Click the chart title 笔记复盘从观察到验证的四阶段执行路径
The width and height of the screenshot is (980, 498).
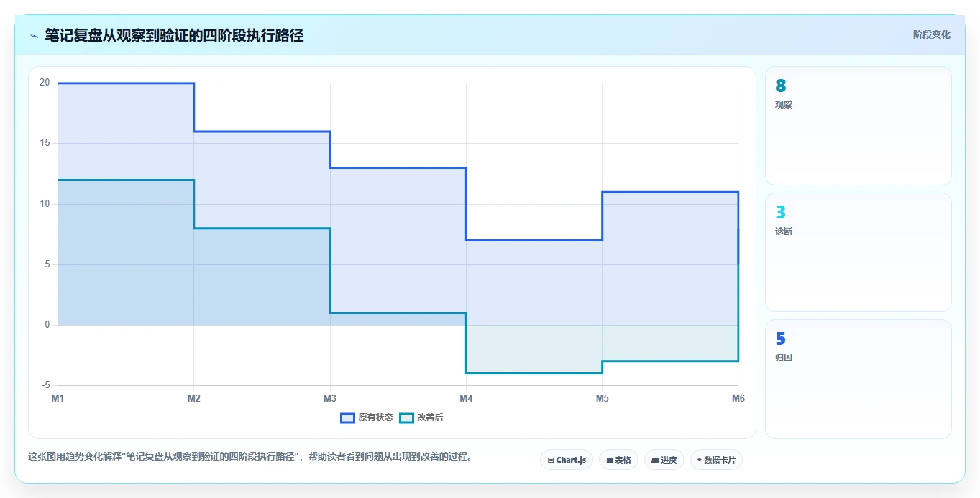(x=174, y=36)
